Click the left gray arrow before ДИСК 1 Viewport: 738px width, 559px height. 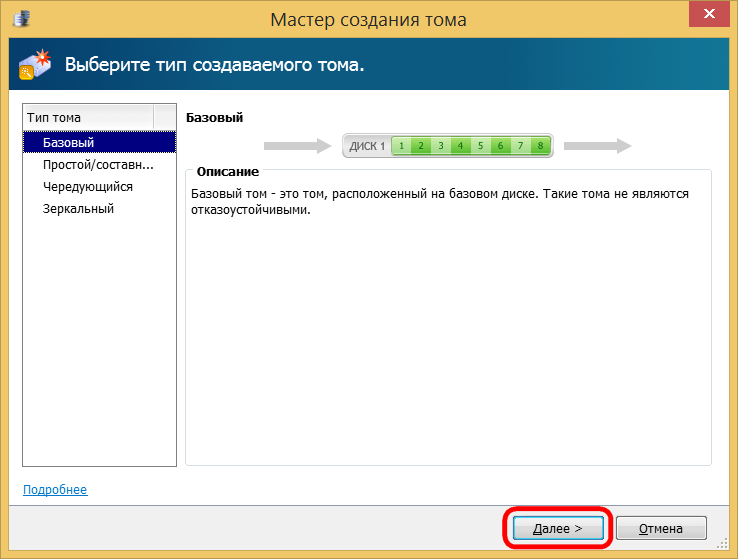coord(299,146)
